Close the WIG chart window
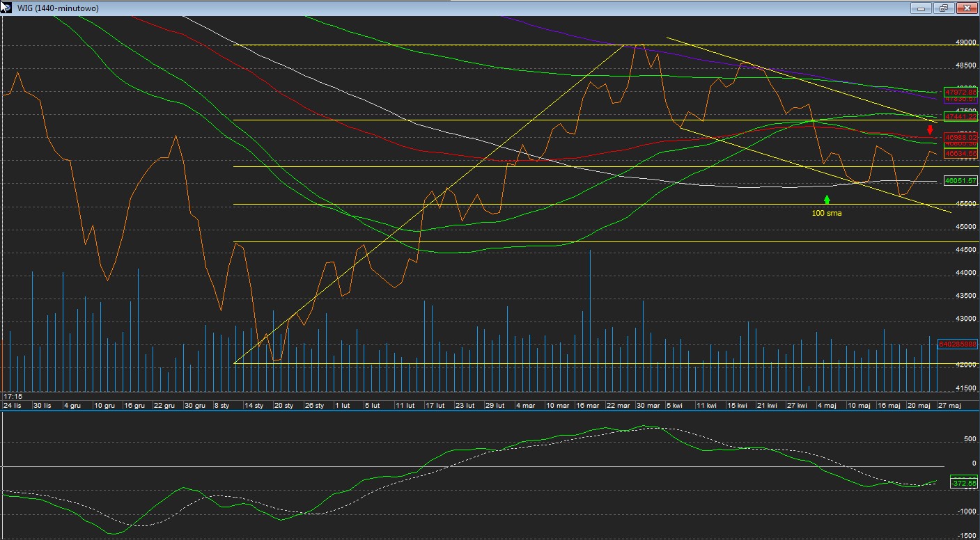Viewport: 980px width, 540px height. coord(966,8)
